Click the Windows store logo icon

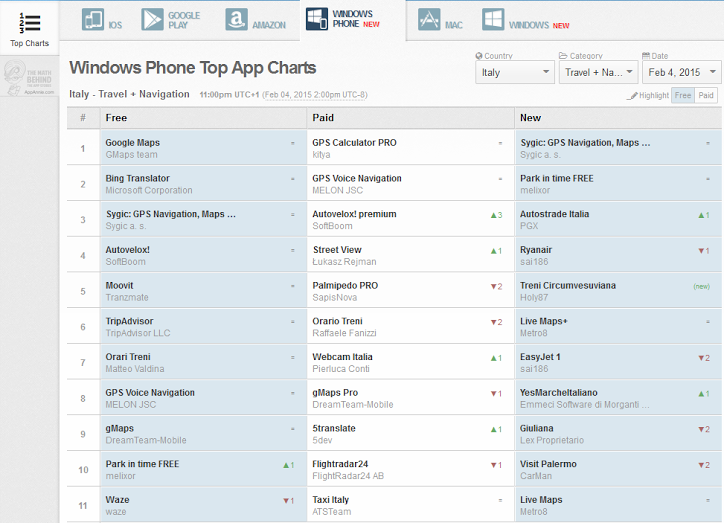tap(493, 20)
